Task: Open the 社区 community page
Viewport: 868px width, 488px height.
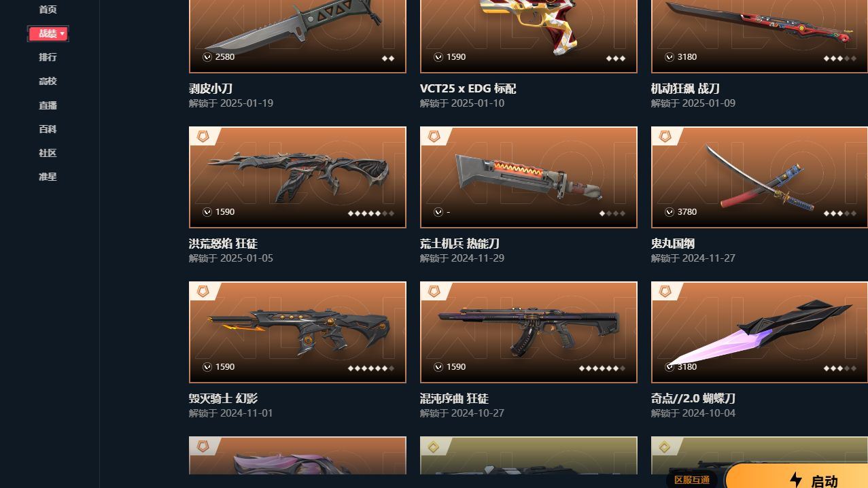Action: click(x=48, y=153)
